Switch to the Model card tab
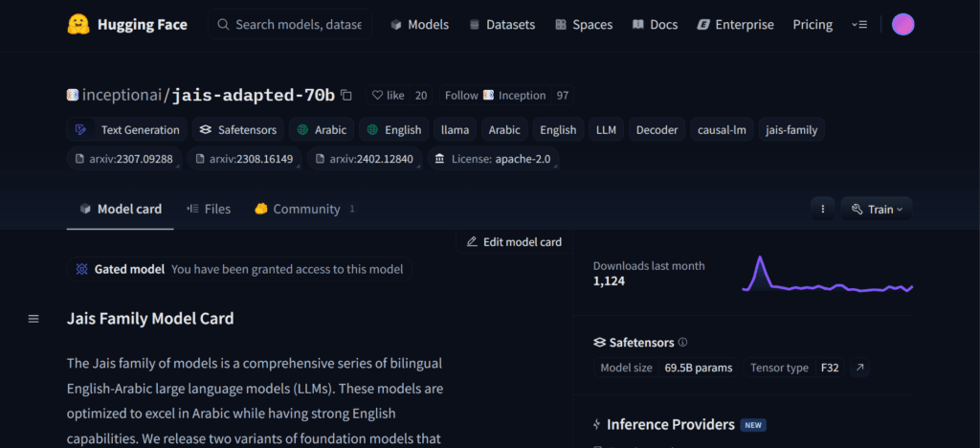 121,210
